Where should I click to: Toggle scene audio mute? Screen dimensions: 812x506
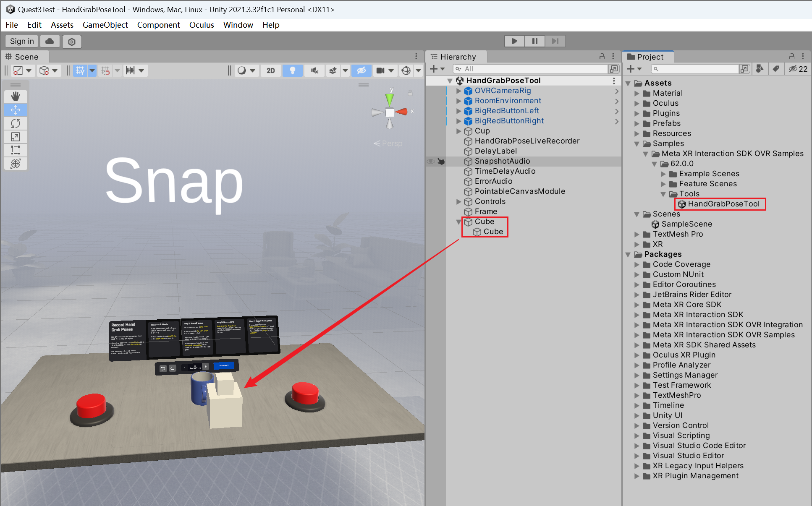click(x=314, y=70)
